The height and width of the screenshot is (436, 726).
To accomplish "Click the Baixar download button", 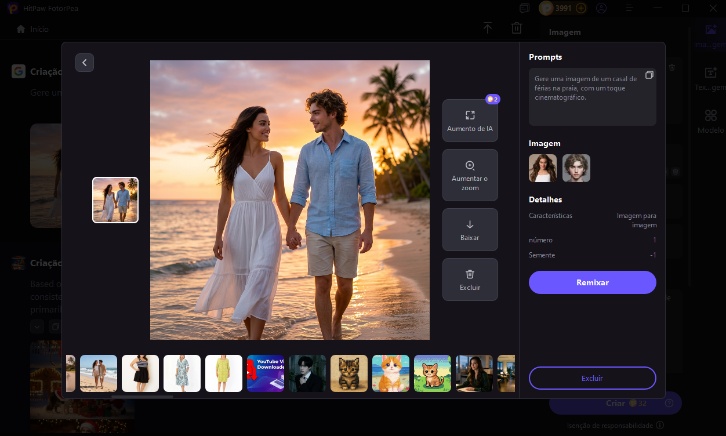I will click(x=470, y=229).
